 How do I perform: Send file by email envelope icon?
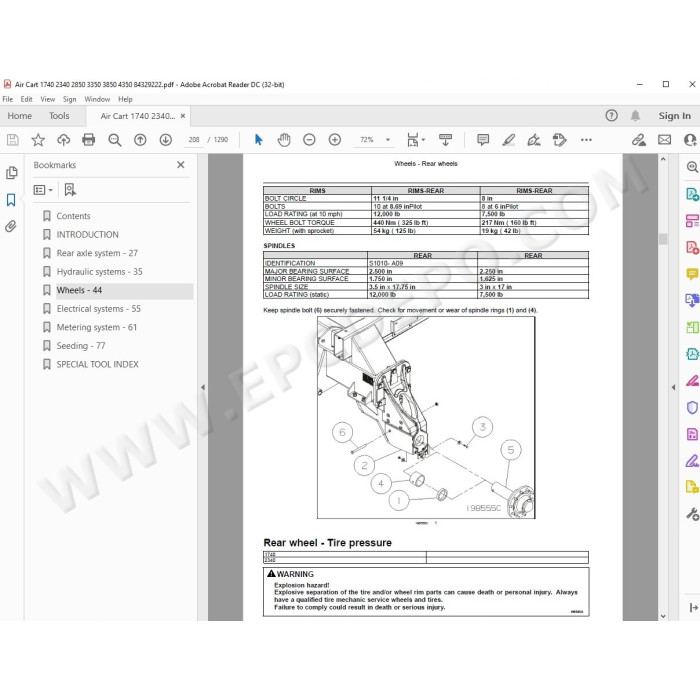click(x=664, y=140)
